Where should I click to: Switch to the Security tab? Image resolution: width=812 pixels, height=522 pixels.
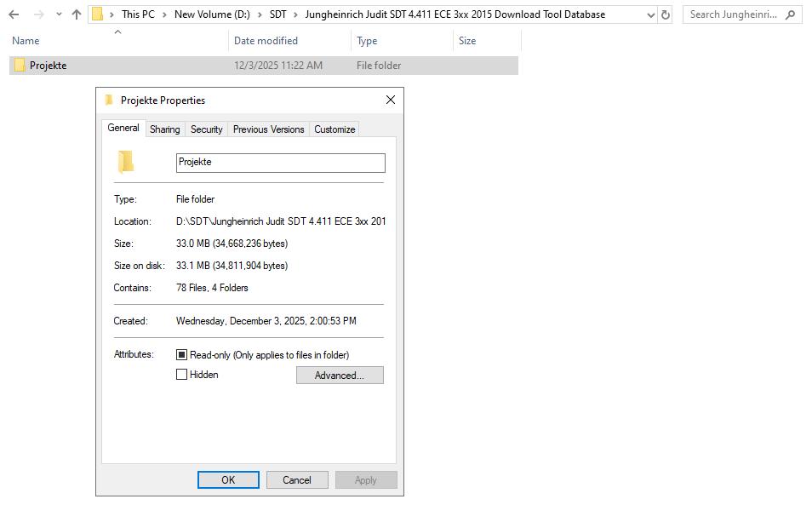point(206,129)
